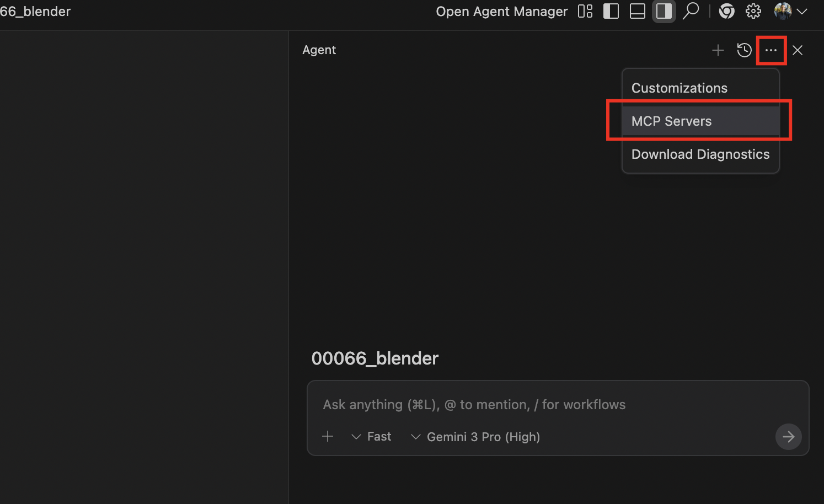
Task: Click the Open Agent Manager button
Action: [x=501, y=12]
